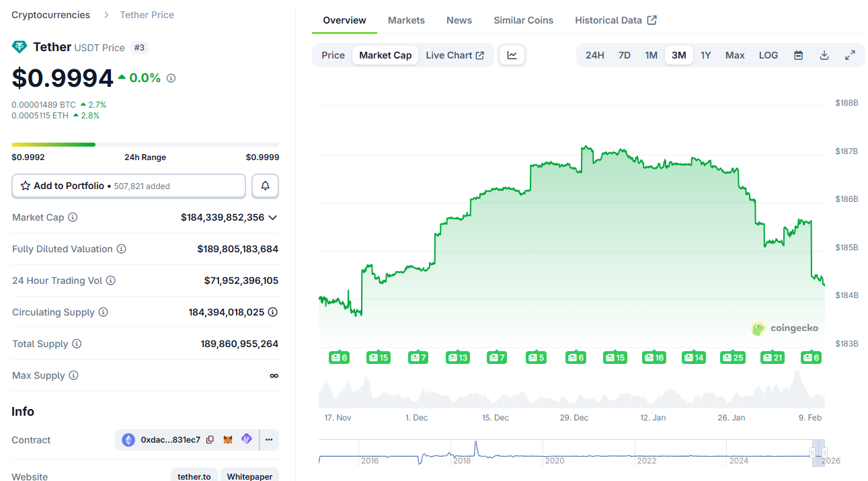Switch the chart to Price view
The width and height of the screenshot is (868, 481).
333,55
